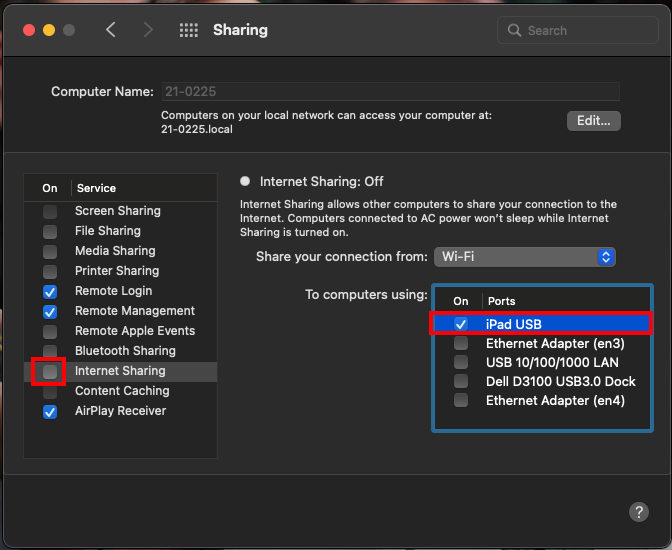Screen dimensions: 672x550
Task: Disable the Remote Login checkbox
Action: [x=50, y=291]
